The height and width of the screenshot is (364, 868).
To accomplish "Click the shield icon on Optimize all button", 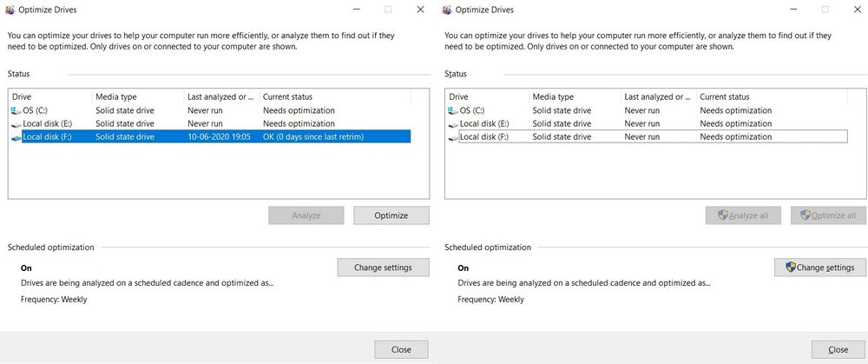I will [805, 215].
